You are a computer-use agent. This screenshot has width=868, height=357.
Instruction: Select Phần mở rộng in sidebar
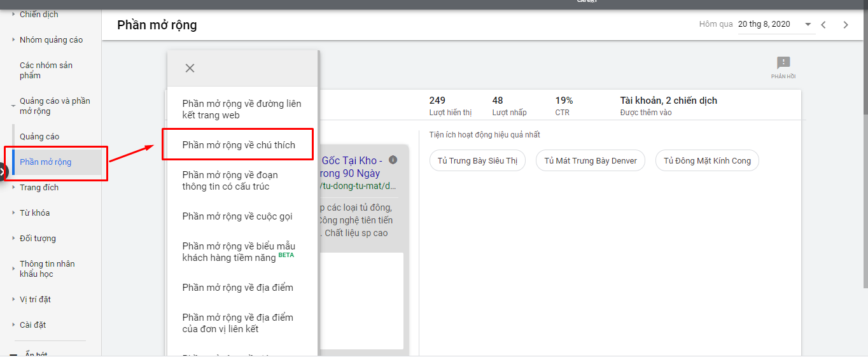click(x=45, y=162)
